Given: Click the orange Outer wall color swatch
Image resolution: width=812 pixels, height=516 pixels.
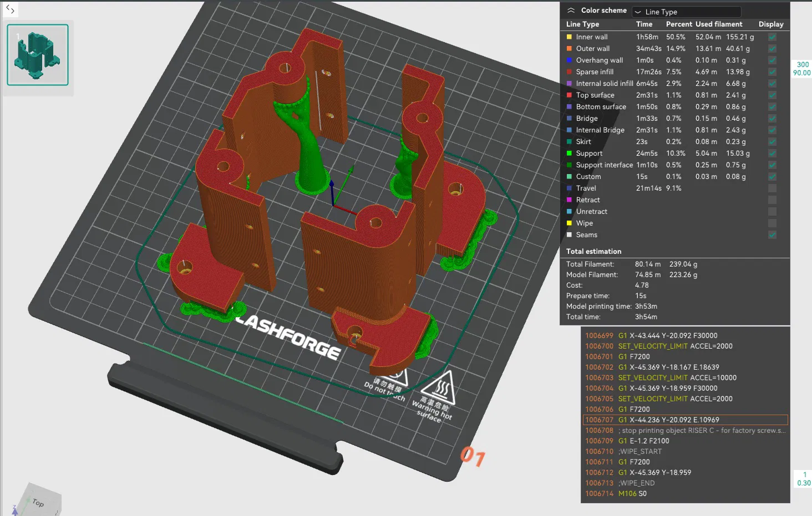Looking at the screenshot, I should click(569, 49).
